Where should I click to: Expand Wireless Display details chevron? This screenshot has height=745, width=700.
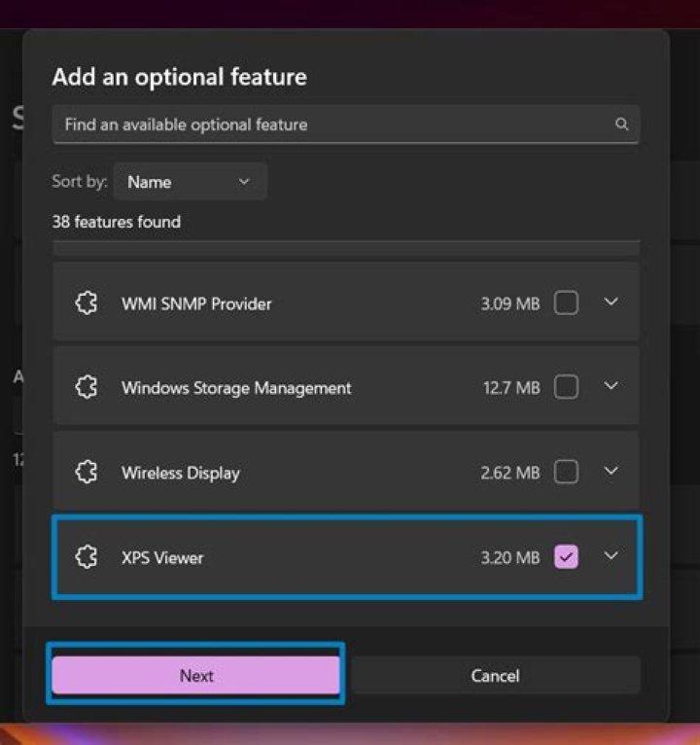pyautogui.click(x=611, y=472)
